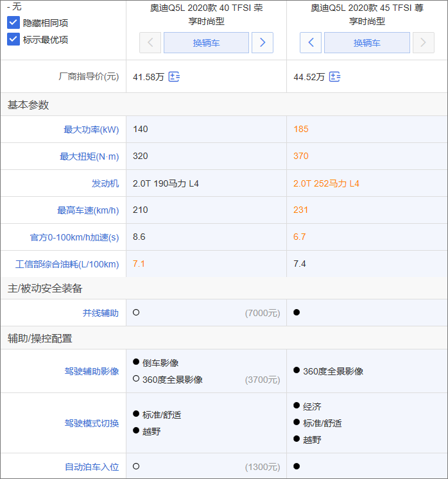
Task: Open the 并线辅助 feature link
Action: point(101,313)
